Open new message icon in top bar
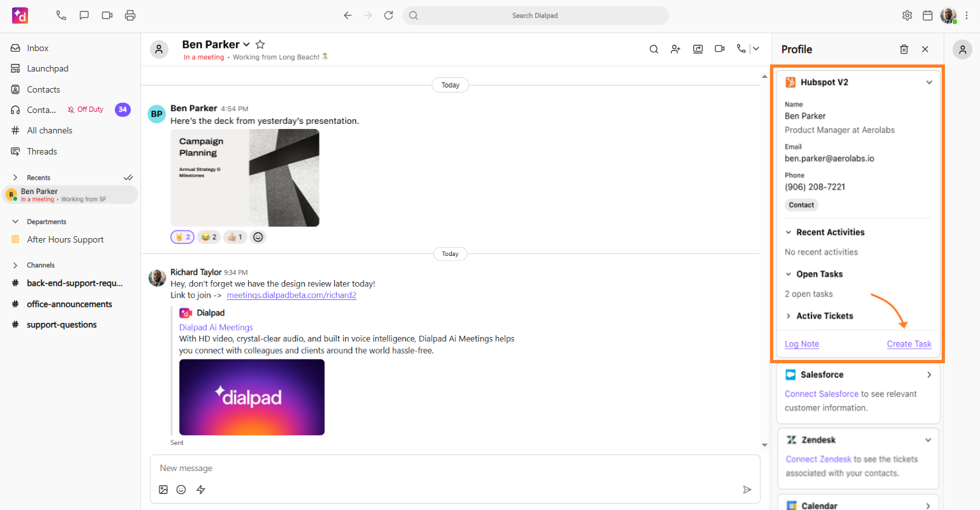The height and width of the screenshot is (510, 980). (x=84, y=15)
